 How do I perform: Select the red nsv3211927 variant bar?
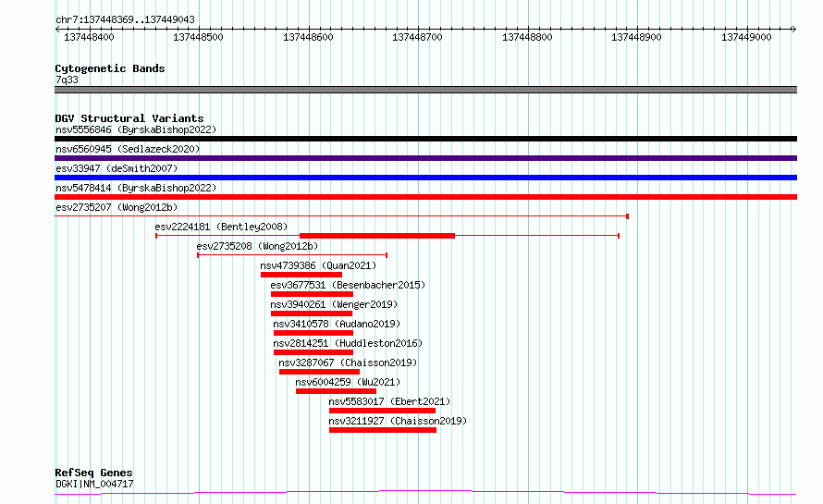383,430
